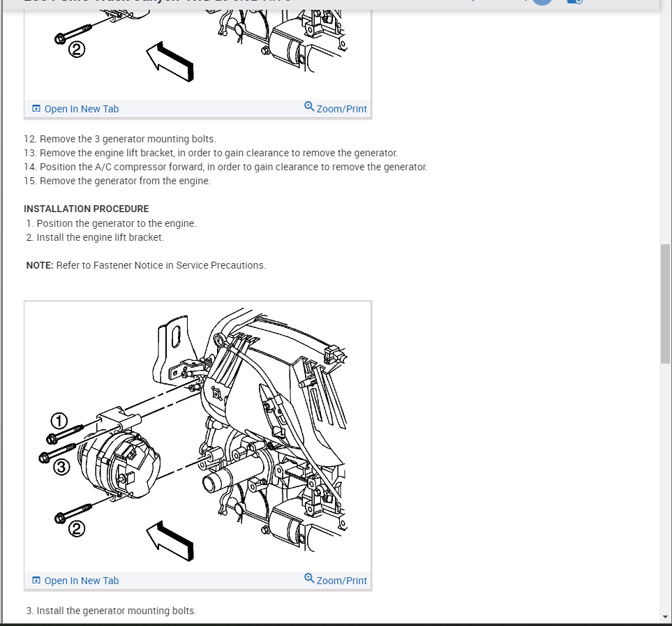Click the upper Zoom/Print link
The width and height of the screenshot is (672, 626).
coord(336,108)
